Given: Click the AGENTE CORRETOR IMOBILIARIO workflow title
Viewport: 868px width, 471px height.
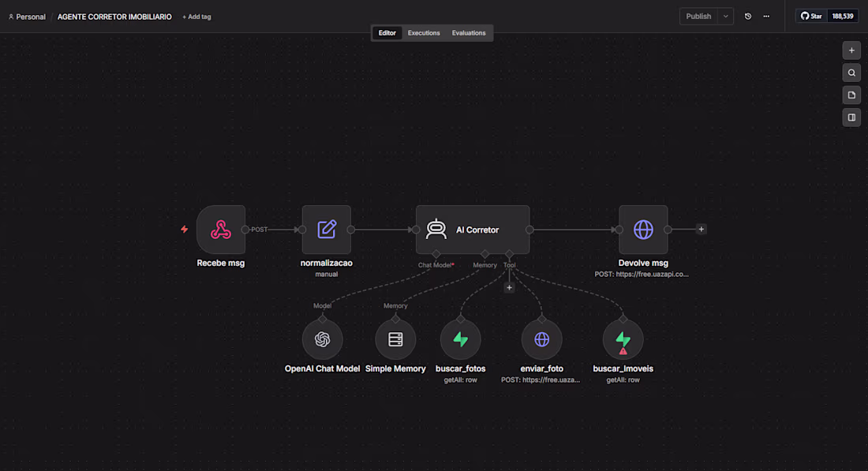Looking at the screenshot, I should click(x=114, y=17).
